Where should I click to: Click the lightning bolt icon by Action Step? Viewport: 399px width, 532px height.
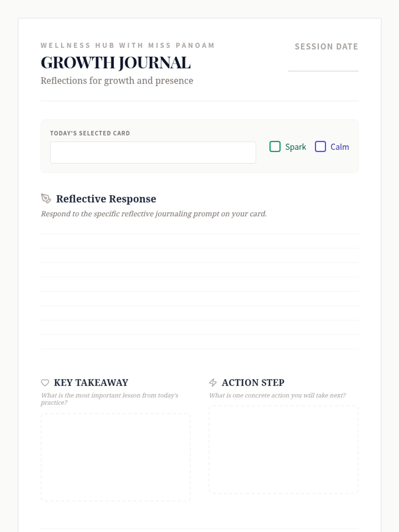pyautogui.click(x=213, y=383)
